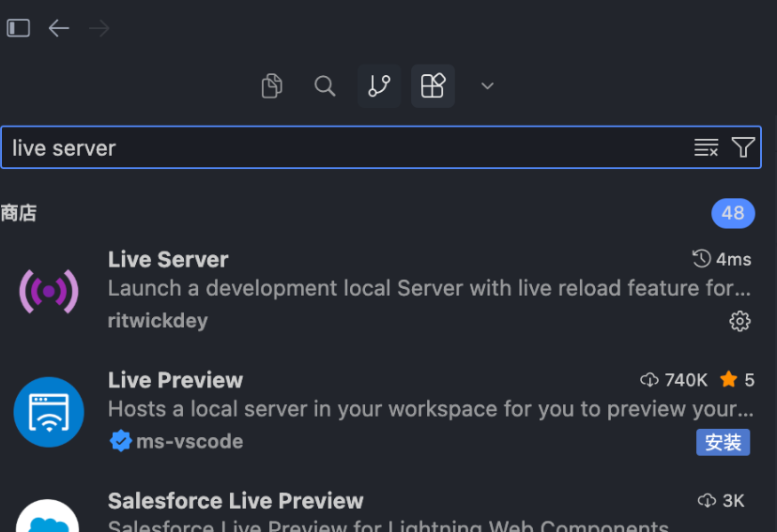Click Salesforce 3K download count

coord(721,501)
